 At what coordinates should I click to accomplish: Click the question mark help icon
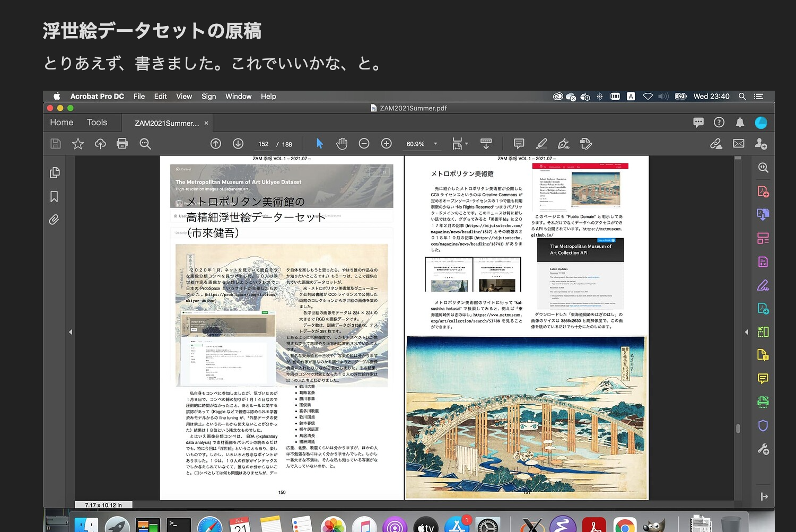(x=719, y=123)
